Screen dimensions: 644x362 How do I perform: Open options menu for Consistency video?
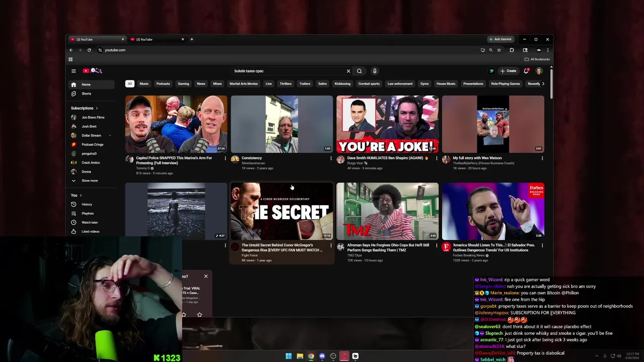point(331,158)
